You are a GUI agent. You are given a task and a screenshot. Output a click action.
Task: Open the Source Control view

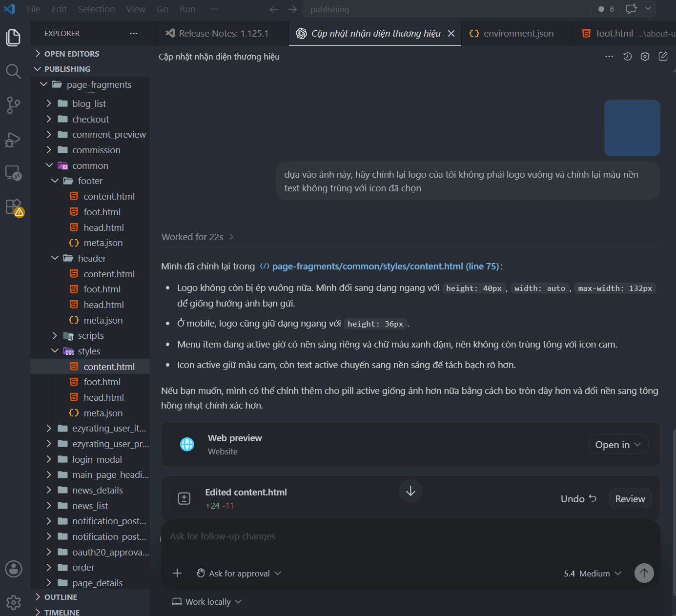pos(13,105)
